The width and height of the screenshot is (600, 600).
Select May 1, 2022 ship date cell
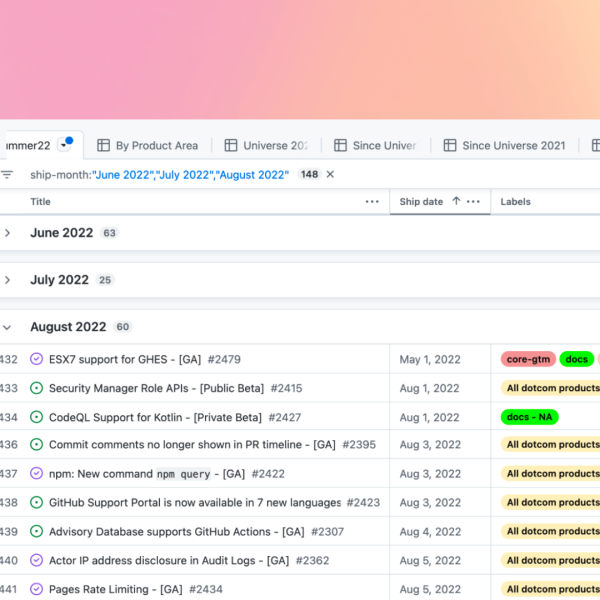point(440,359)
